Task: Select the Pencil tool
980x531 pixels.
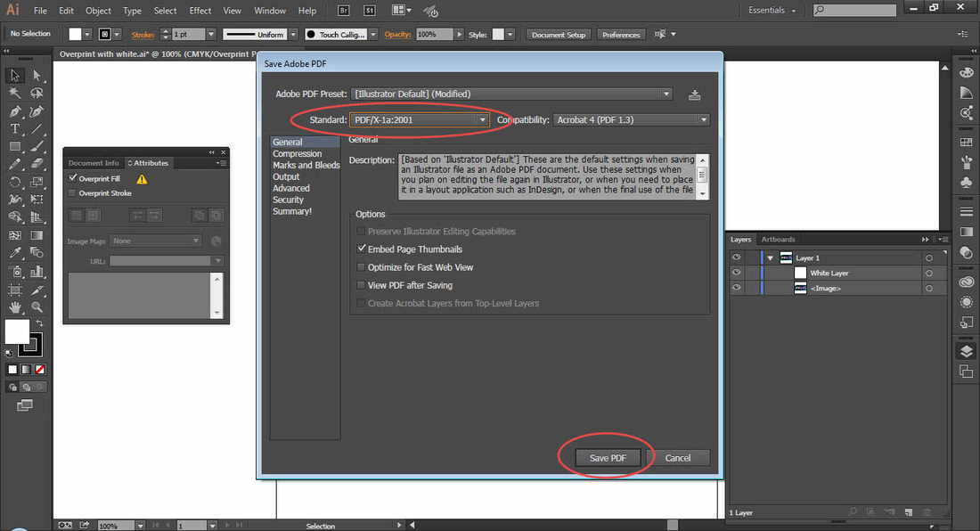Action: [x=15, y=164]
